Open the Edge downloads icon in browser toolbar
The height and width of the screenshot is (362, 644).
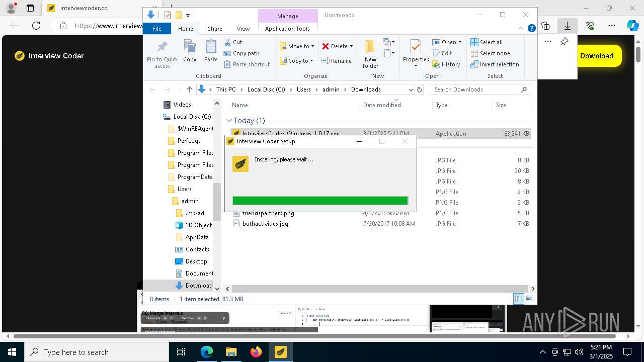[567, 26]
